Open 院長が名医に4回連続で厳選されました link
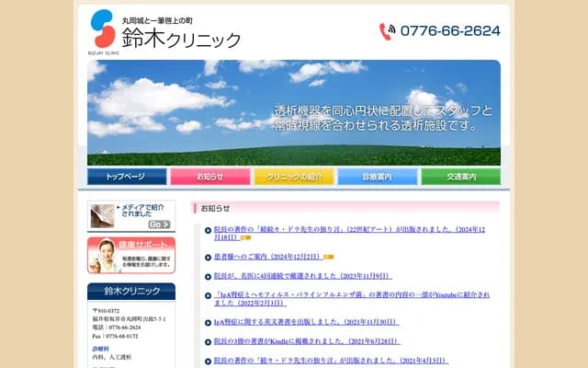The image size is (588, 368). point(302,276)
